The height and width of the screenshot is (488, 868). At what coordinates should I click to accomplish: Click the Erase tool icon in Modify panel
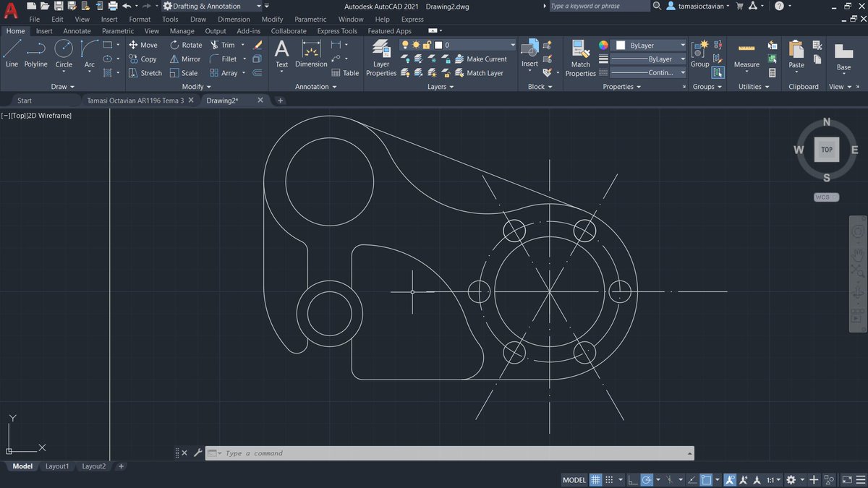(x=258, y=45)
